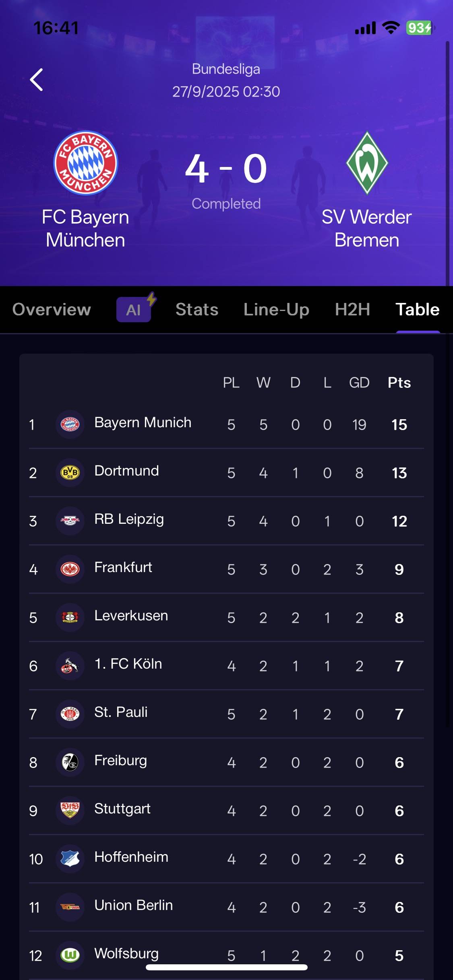453x980 pixels.
Task: Switch to the Overview tab
Action: pos(52,309)
